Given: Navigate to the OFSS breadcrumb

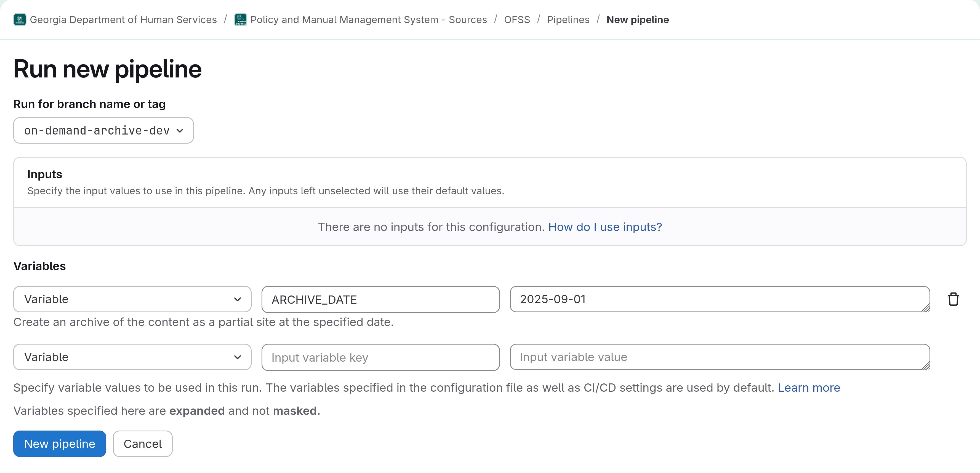Looking at the screenshot, I should [x=517, y=19].
